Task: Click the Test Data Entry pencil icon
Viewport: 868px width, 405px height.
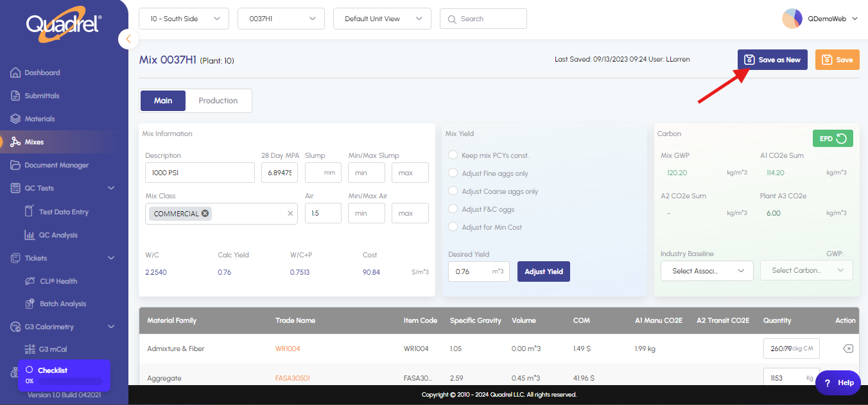Action: click(29, 211)
